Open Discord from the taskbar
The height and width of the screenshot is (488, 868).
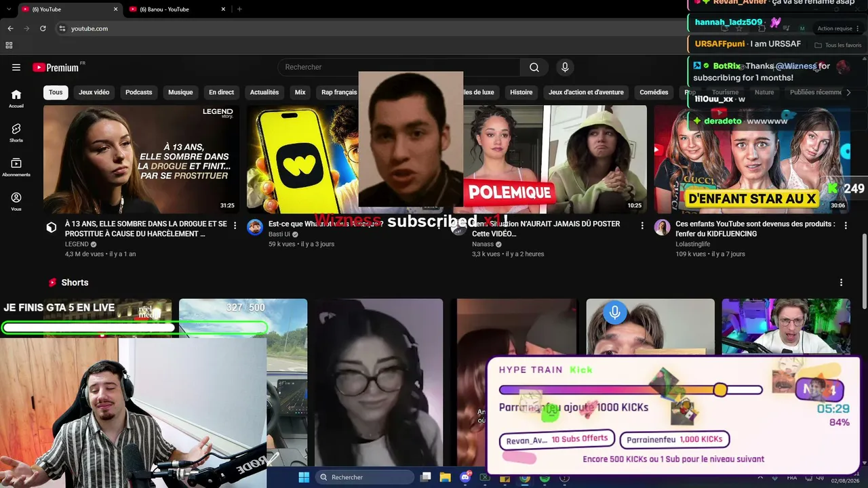[465, 477]
